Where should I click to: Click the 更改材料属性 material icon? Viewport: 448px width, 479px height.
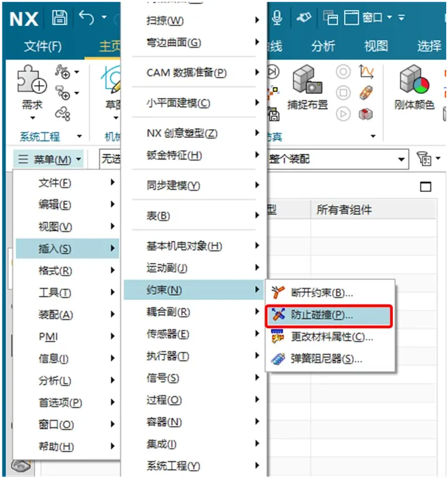278,337
